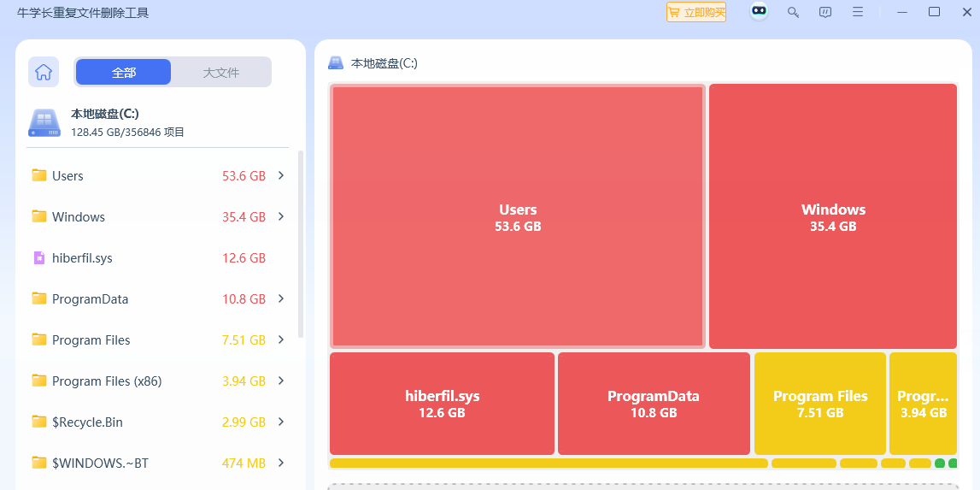Image resolution: width=980 pixels, height=490 pixels.
Task: Select the Users 53.6 GB treemap block
Action: pos(518,216)
